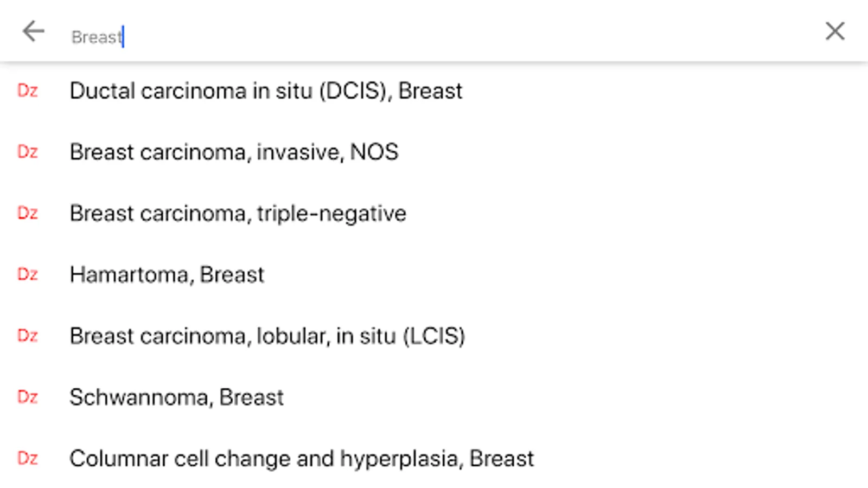Click Dz icon beside Hamartoma, Breast
Screen dimensions: 868x488
pyautogui.click(x=28, y=274)
